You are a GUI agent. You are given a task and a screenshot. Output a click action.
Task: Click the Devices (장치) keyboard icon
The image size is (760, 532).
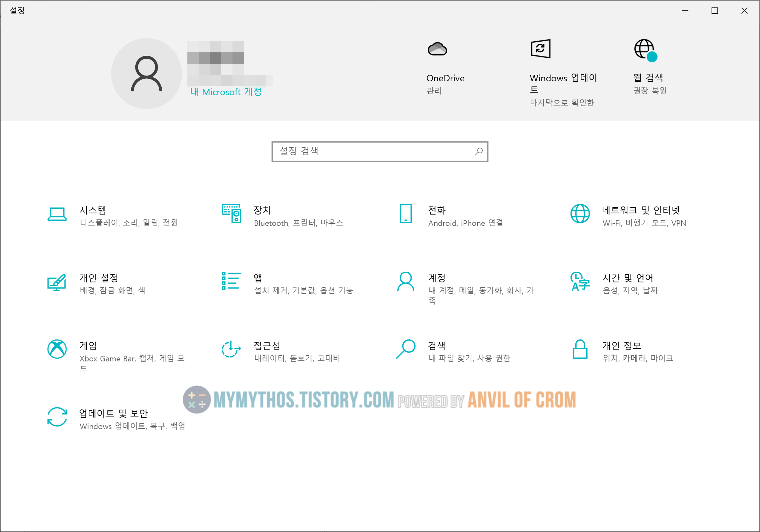[231, 214]
